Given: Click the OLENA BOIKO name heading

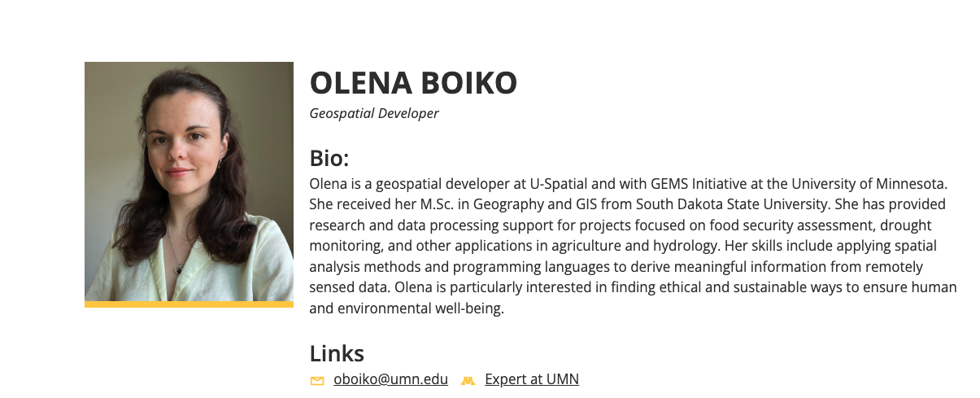Looking at the screenshot, I should [x=413, y=83].
